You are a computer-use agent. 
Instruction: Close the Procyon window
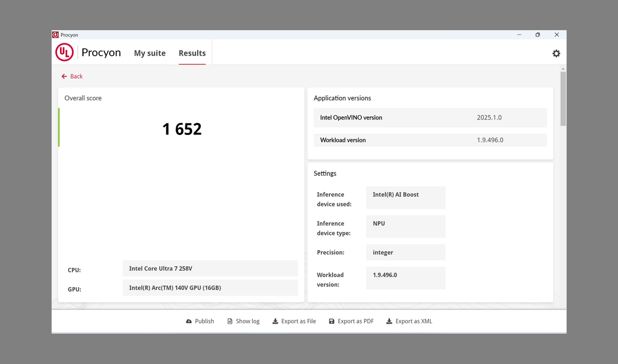pos(557,34)
